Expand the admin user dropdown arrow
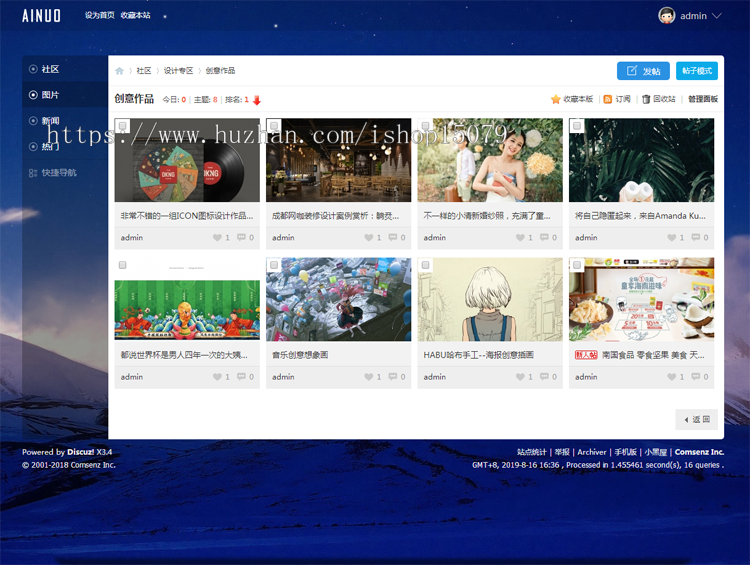This screenshot has width=750, height=565. pyautogui.click(x=717, y=16)
